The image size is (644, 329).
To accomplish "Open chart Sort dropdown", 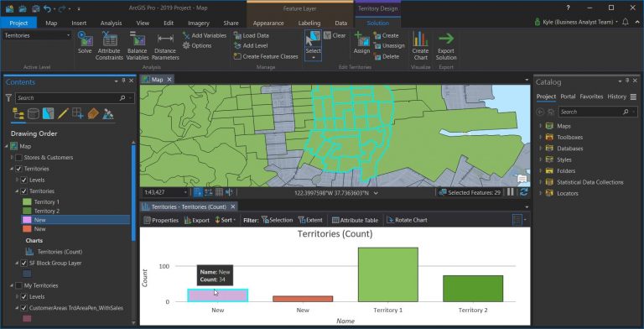I will 226,220.
